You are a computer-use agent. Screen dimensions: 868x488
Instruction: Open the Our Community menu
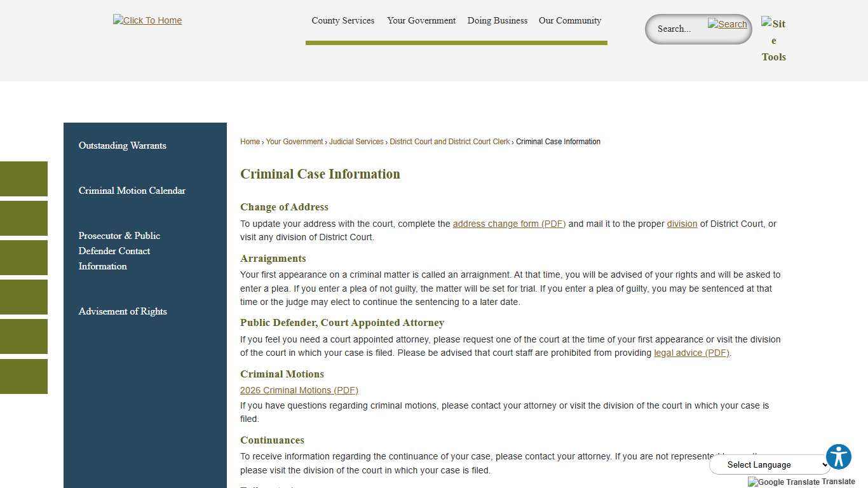(x=569, y=20)
